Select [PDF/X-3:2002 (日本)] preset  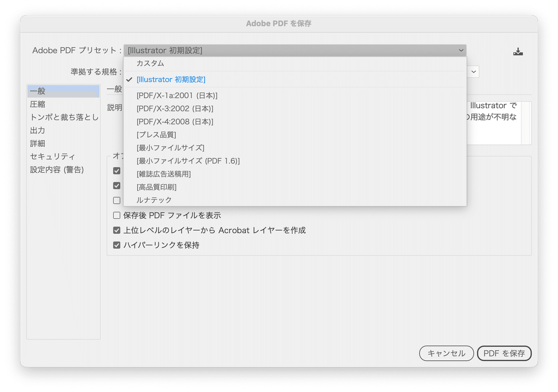click(x=295, y=109)
